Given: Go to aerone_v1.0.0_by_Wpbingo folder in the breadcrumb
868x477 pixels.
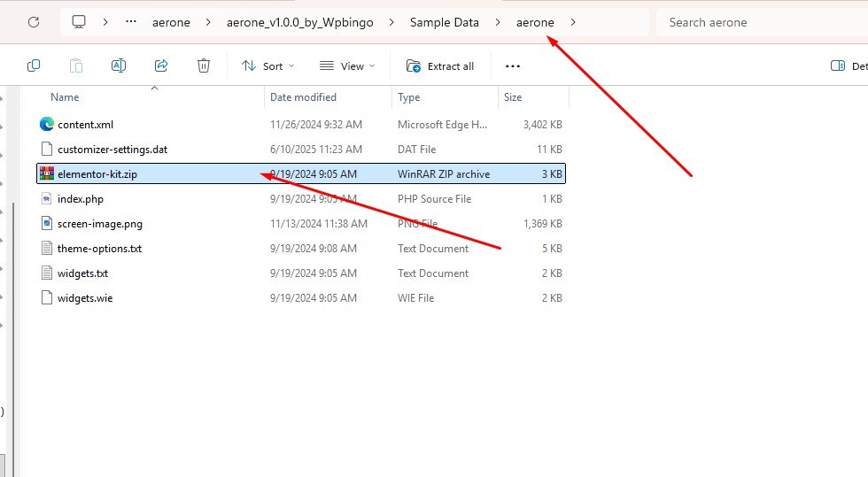Looking at the screenshot, I should [x=300, y=23].
